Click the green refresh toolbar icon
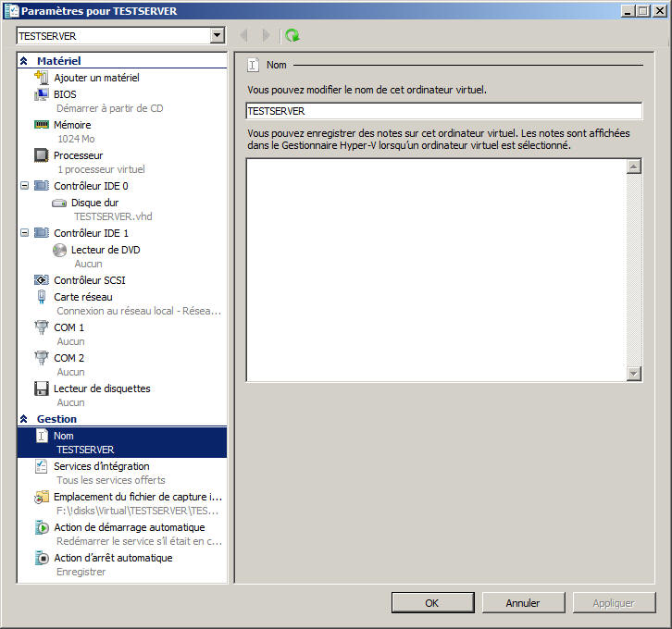Viewport: 672px width, 629px height. click(292, 35)
